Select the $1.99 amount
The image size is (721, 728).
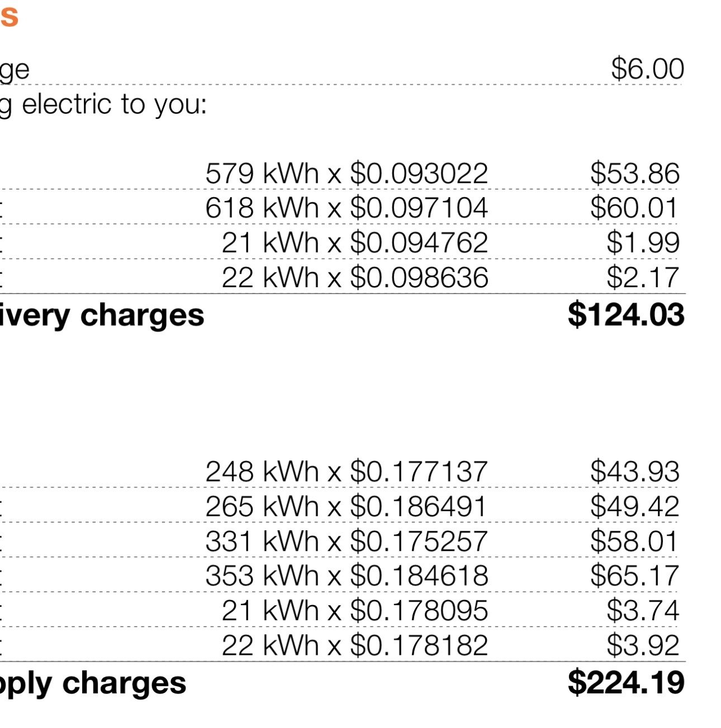pos(643,243)
